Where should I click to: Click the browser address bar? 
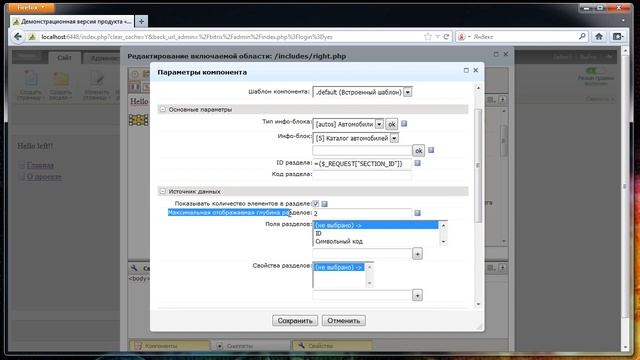(231, 37)
